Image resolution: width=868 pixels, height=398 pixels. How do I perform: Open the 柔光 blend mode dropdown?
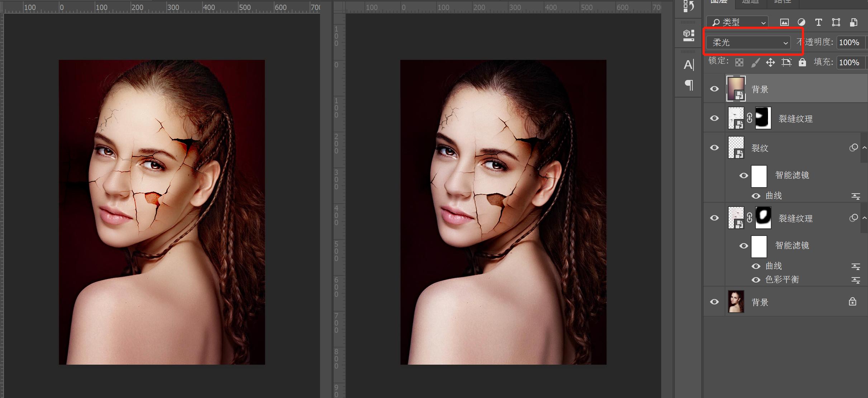point(748,43)
